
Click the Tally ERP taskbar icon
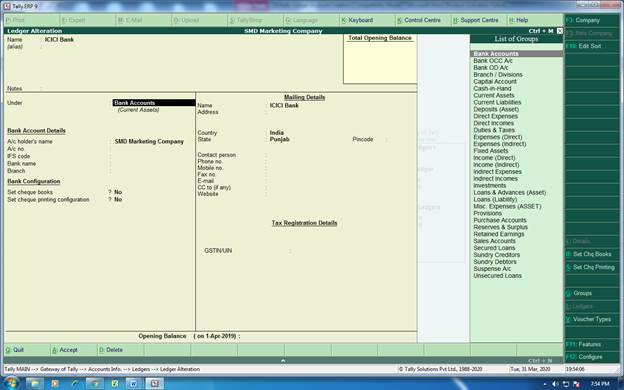tap(154, 384)
